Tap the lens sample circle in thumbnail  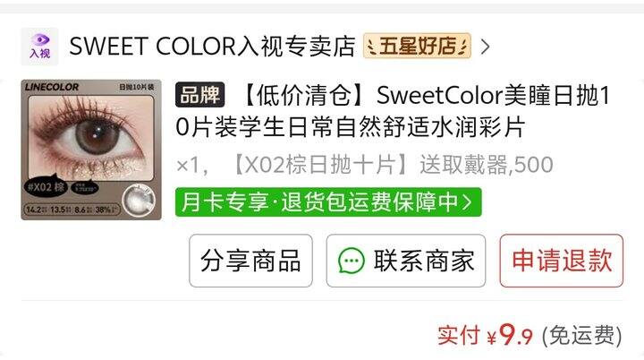[x=139, y=201]
